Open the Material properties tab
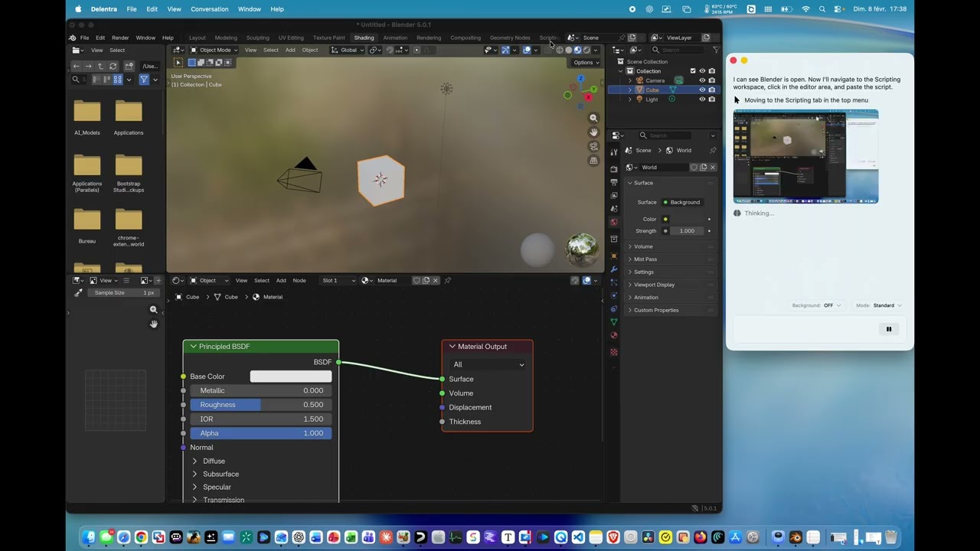Screen dimensions: 980x551 point(614,336)
